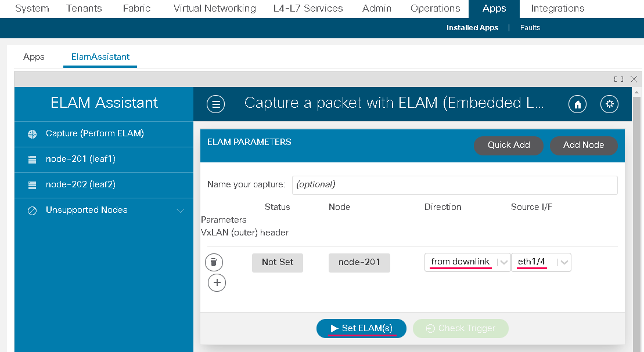Switch to the Apps tab
This screenshot has width=644, height=352.
tap(34, 57)
